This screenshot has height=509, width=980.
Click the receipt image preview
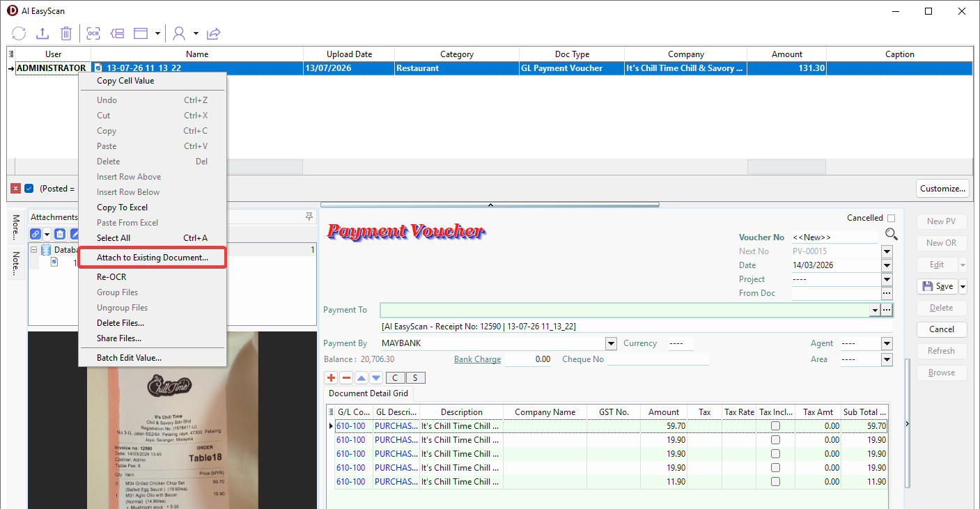(172, 420)
